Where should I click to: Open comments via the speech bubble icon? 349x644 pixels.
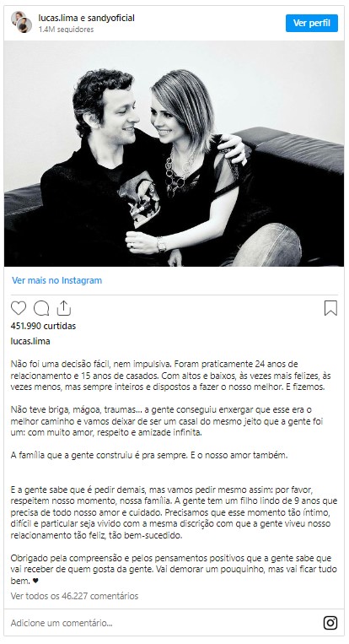[x=41, y=308]
